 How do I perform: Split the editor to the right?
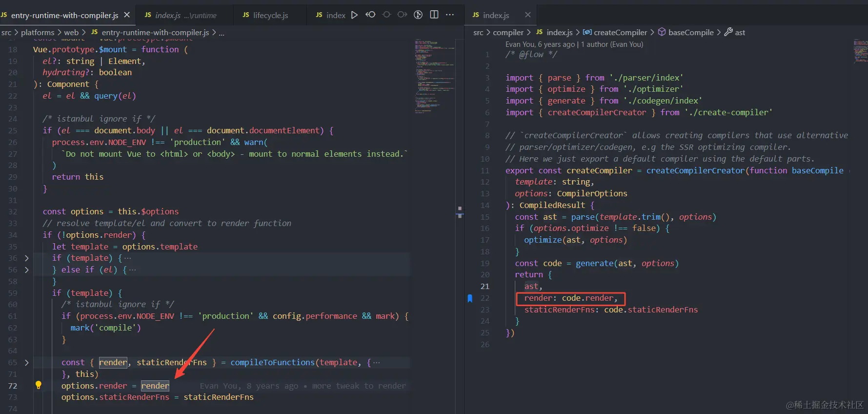coord(434,15)
